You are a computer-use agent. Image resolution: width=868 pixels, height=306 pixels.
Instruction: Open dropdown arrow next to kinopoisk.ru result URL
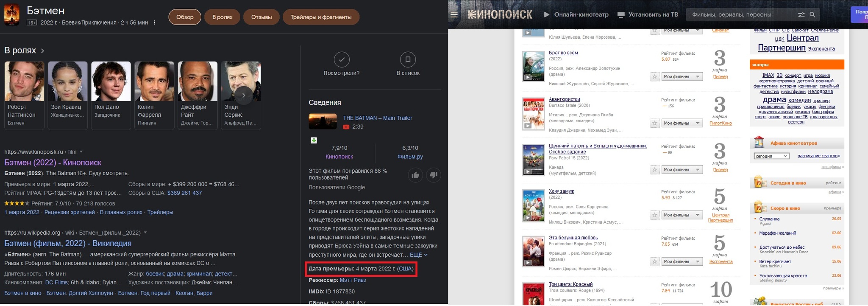pyautogui.click(x=81, y=152)
